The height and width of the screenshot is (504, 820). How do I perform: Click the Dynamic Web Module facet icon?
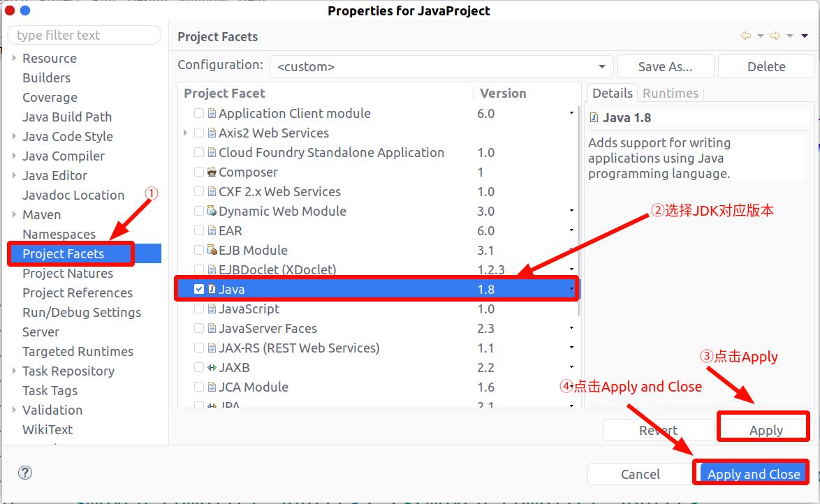point(211,212)
